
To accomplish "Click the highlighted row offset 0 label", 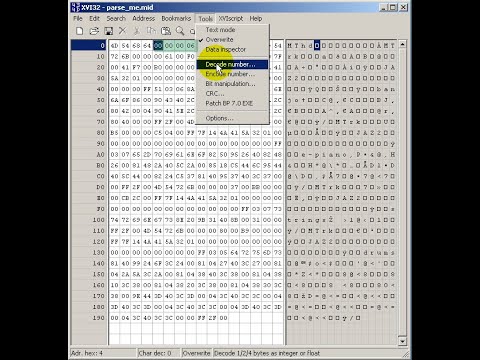I will point(89,45).
